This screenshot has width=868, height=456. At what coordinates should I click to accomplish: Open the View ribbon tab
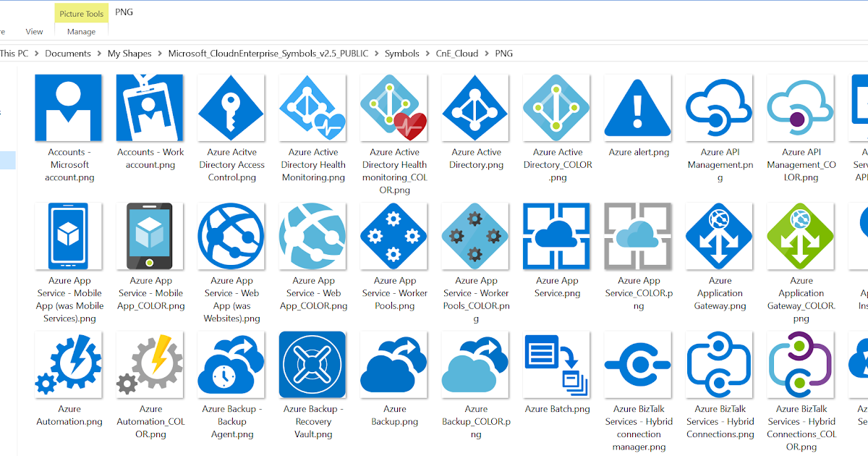point(34,32)
